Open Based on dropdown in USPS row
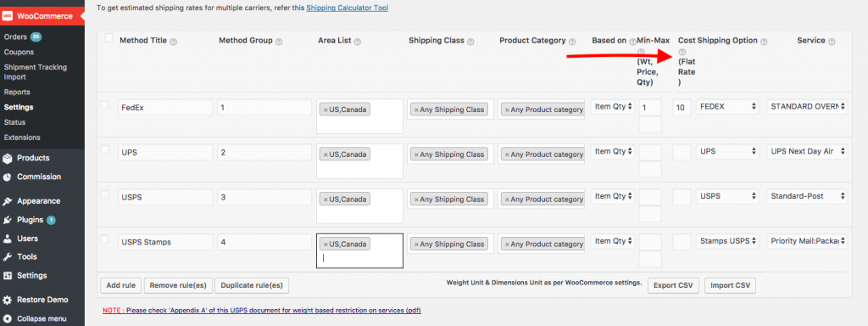Image resolution: width=868 pixels, height=326 pixels. [x=613, y=196]
